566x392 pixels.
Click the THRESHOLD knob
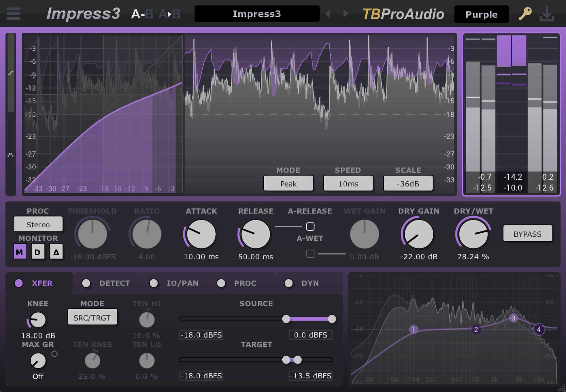[x=93, y=234]
